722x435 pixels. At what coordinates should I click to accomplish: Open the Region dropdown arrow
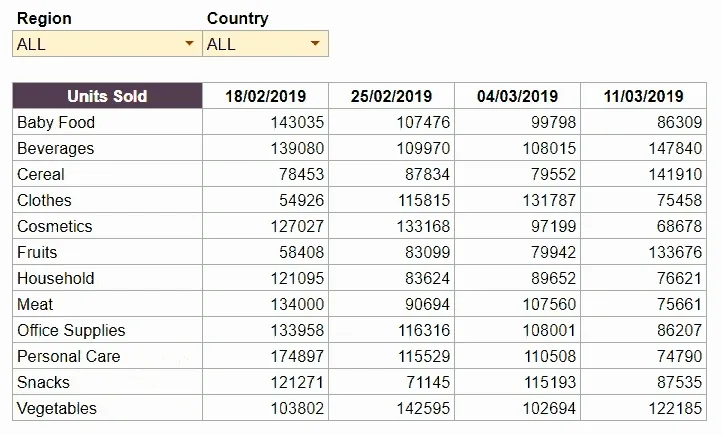(190, 44)
